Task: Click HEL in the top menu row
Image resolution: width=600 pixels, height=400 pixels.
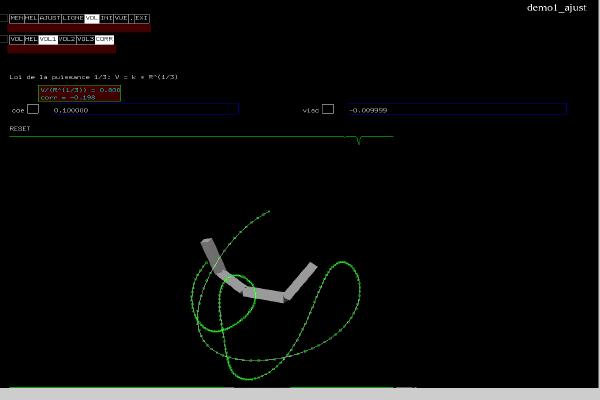Action: 31,18
